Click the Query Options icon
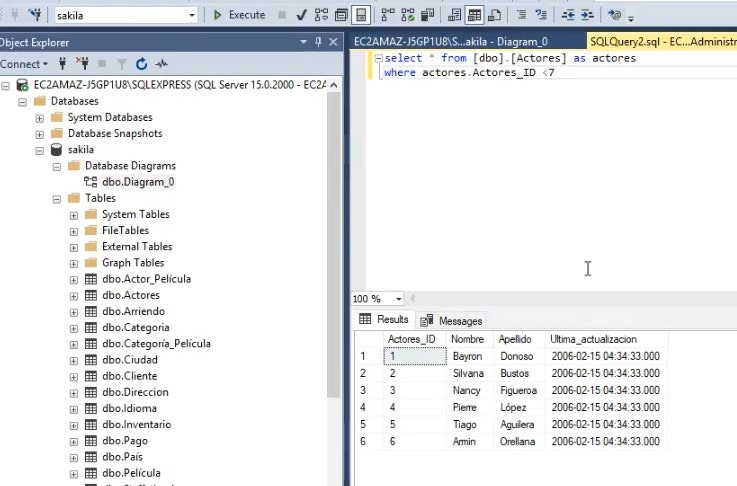The width and height of the screenshot is (737, 486). point(341,15)
